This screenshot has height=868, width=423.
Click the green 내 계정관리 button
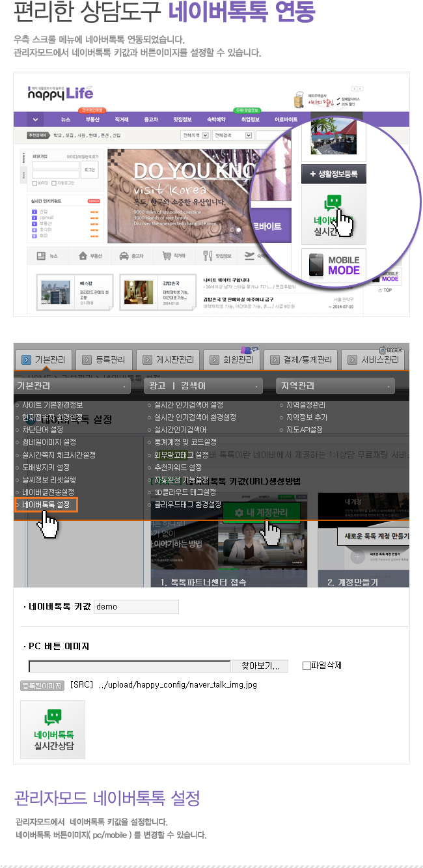[x=262, y=513]
